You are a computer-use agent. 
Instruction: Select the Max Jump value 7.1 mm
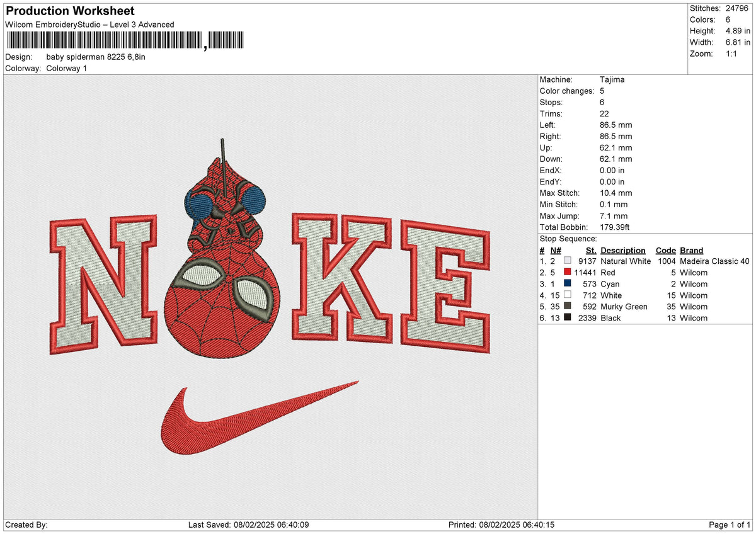614,216
